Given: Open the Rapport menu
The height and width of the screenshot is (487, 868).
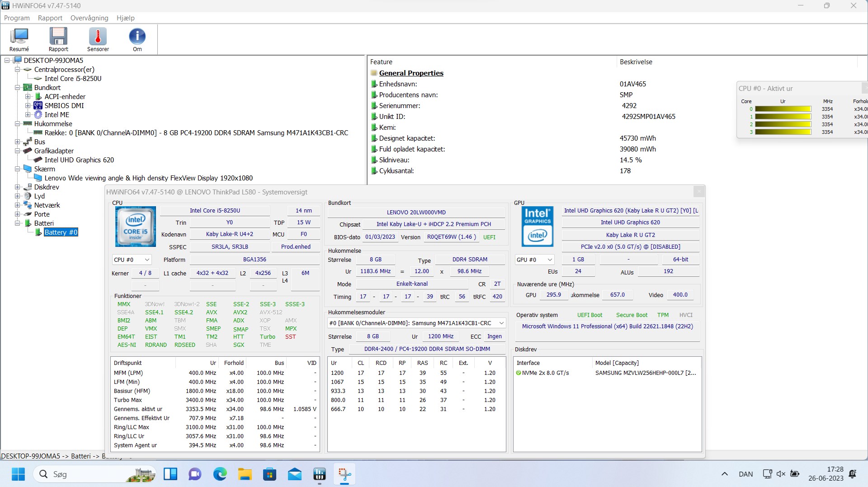Looking at the screenshot, I should 50,18.
